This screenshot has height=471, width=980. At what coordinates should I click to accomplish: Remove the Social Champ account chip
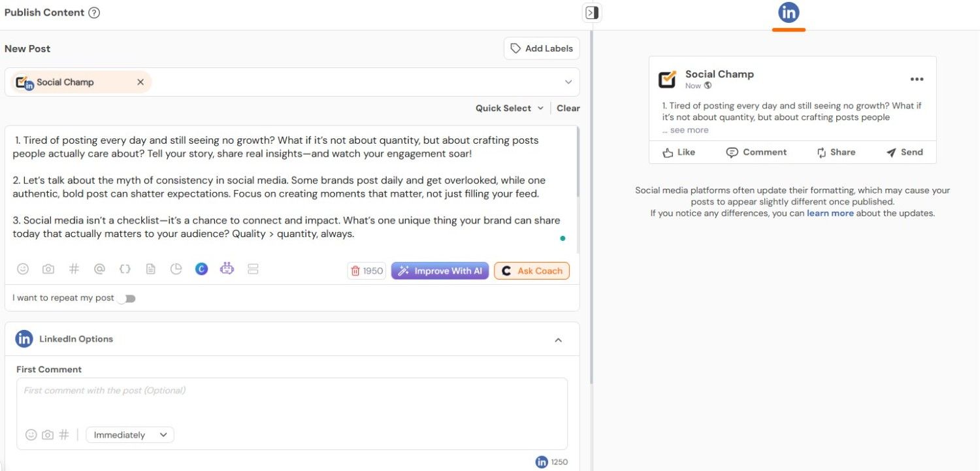tap(140, 82)
